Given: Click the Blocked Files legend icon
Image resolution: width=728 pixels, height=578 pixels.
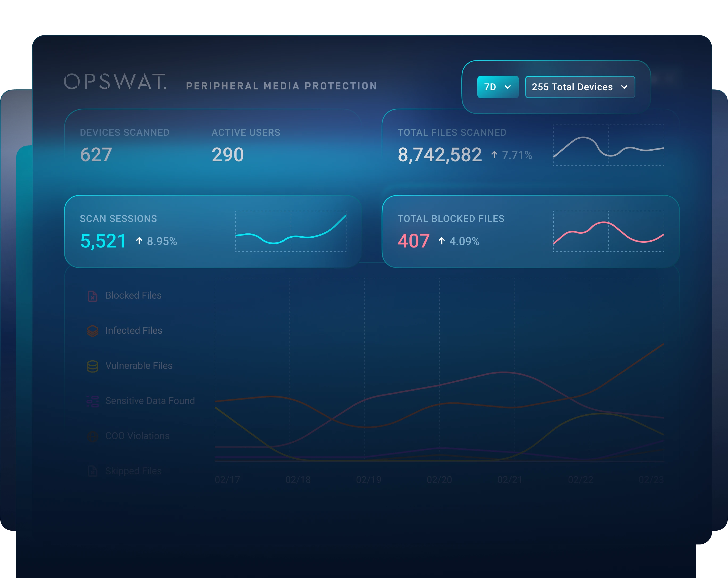Looking at the screenshot, I should click(93, 296).
